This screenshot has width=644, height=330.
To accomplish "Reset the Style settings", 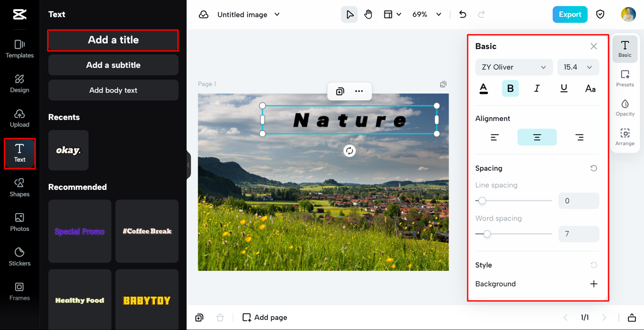I will click(594, 265).
